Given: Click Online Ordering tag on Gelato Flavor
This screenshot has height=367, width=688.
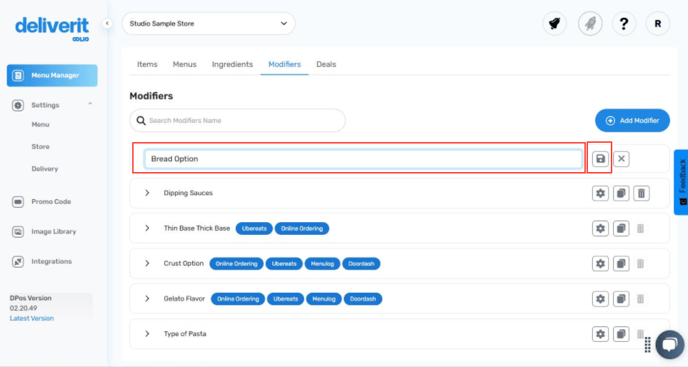Looking at the screenshot, I should click(238, 299).
